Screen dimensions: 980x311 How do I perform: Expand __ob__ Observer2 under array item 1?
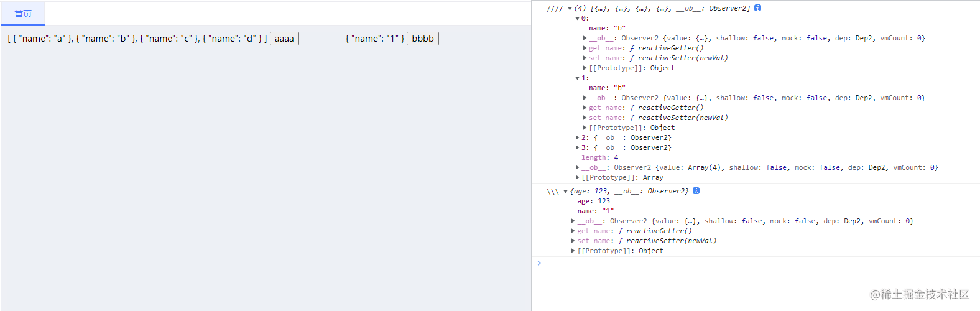coord(585,98)
